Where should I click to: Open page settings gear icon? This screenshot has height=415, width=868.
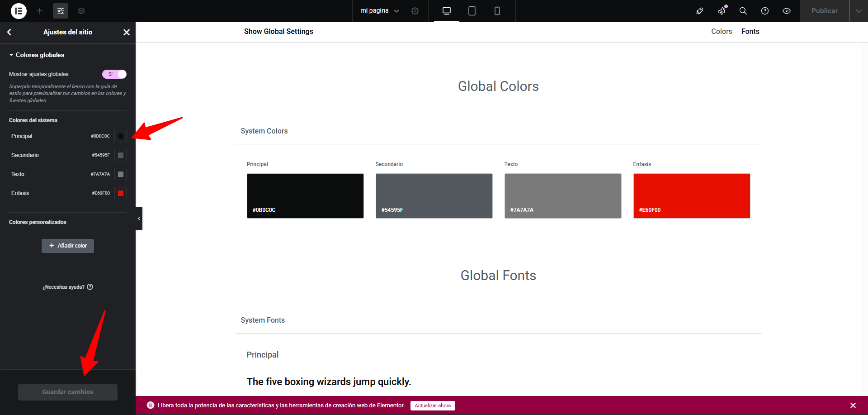(415, 11)
